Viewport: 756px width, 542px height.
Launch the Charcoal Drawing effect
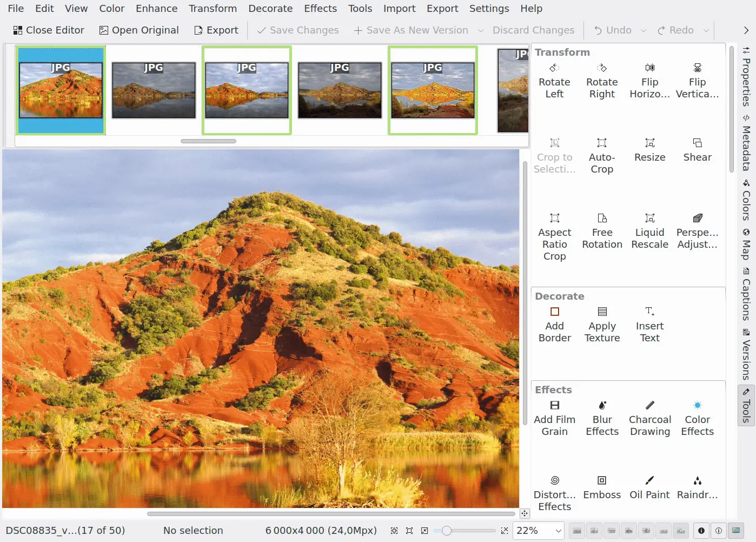(x=649, y=419)
